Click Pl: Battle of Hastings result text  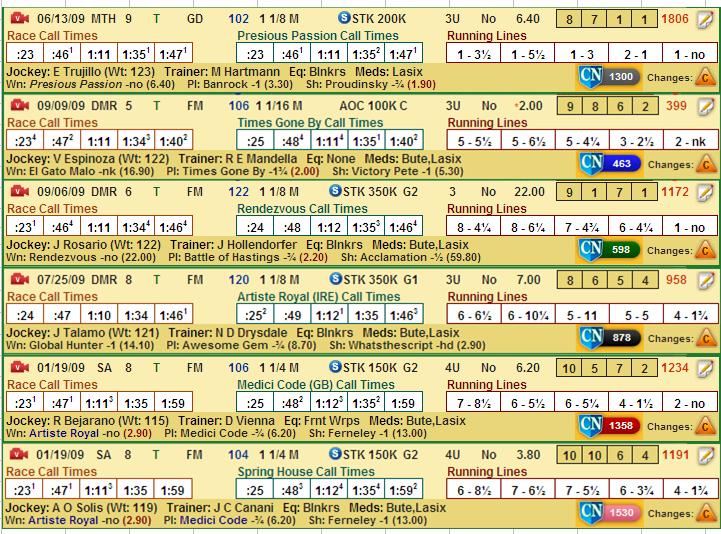[248, 257]
